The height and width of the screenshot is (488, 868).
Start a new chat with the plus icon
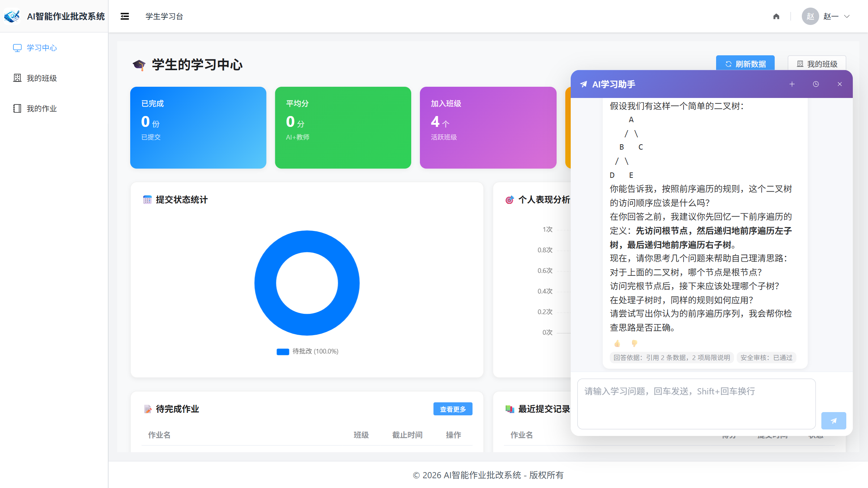click(x=792, y=84)
